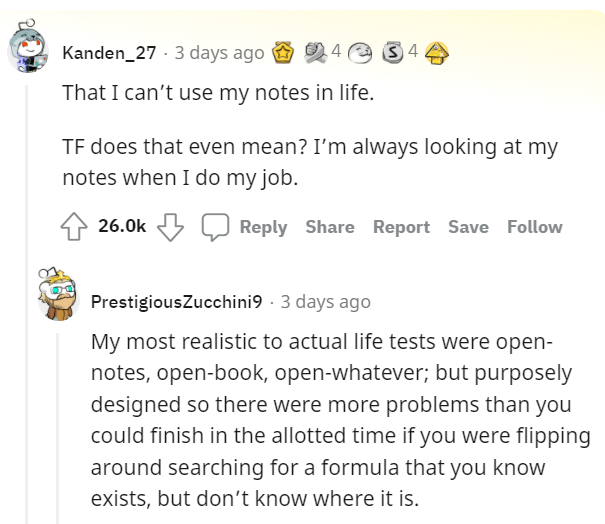Save Kanden_27's comment
Image resolution: width=605 pixels, height=524 pixels.
tap(468, 227)
